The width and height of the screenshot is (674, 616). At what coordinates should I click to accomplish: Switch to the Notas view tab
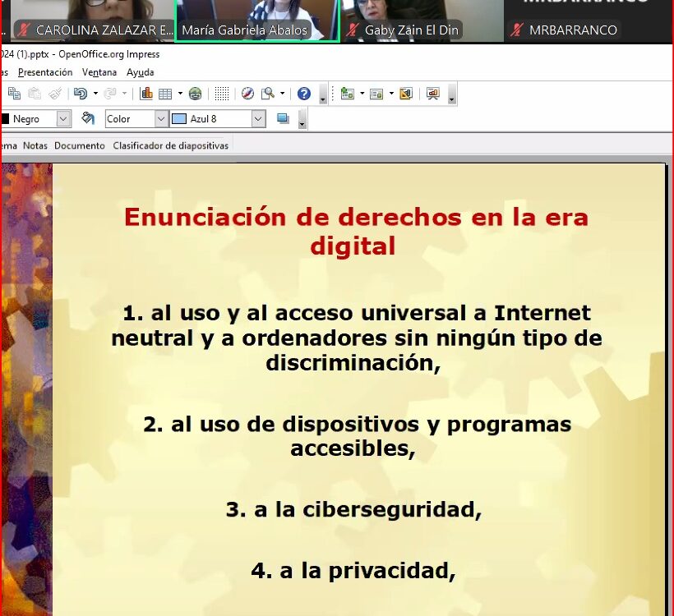[35, 145]
